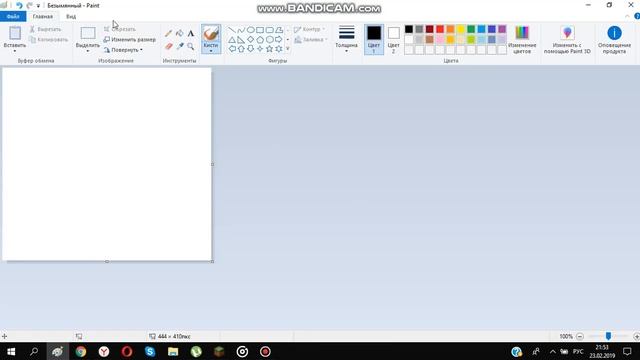
Task: Choose the Down arrow shape
Action: 250,49
